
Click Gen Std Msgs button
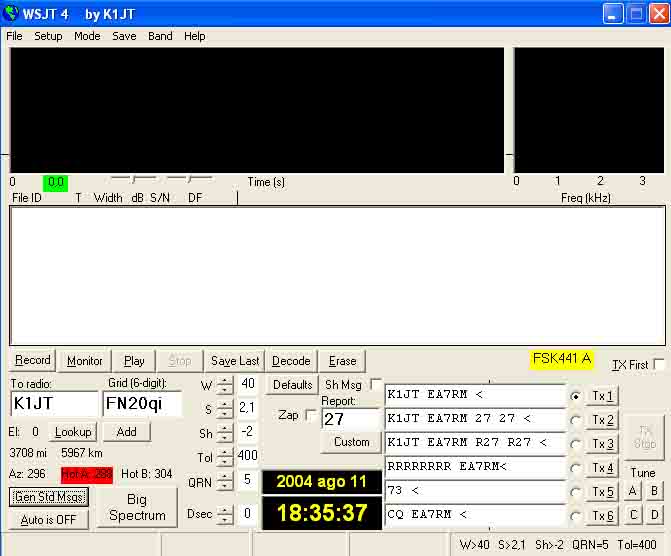(49, 497)
